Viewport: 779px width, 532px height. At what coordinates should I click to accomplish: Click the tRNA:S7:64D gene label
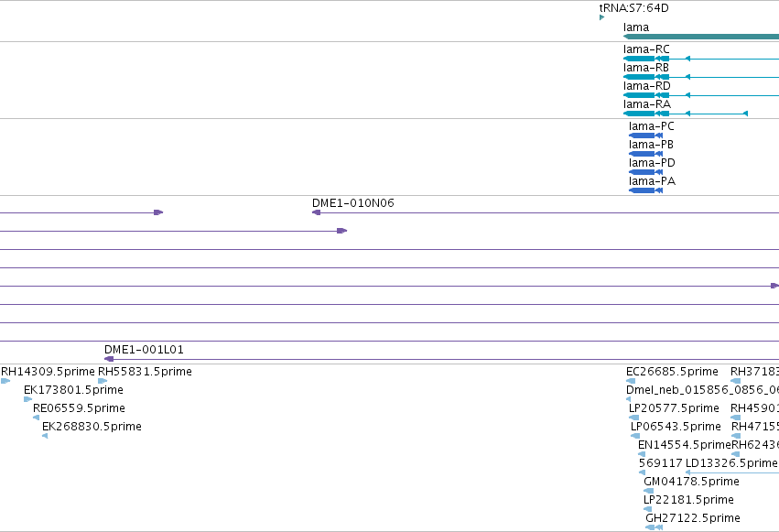coord(633,8)
